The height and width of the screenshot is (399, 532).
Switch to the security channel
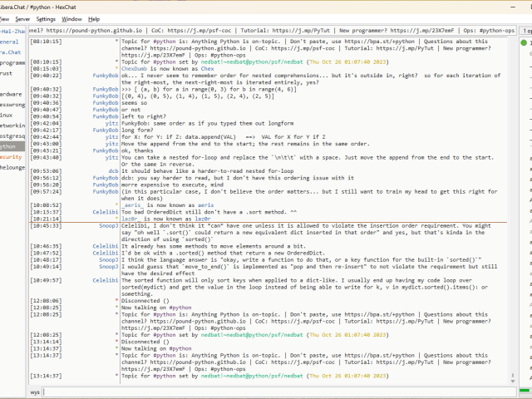(x=11, y=156)
